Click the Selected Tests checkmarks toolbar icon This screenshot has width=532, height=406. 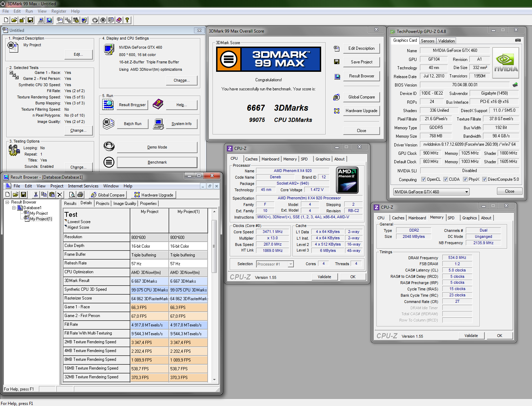[x=68, y=20]
